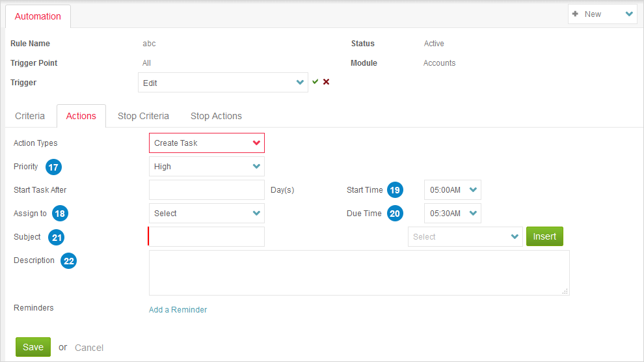Open the Assign to Select dropdown
This screenshot has height=362, width=644.
pos(207,214)
